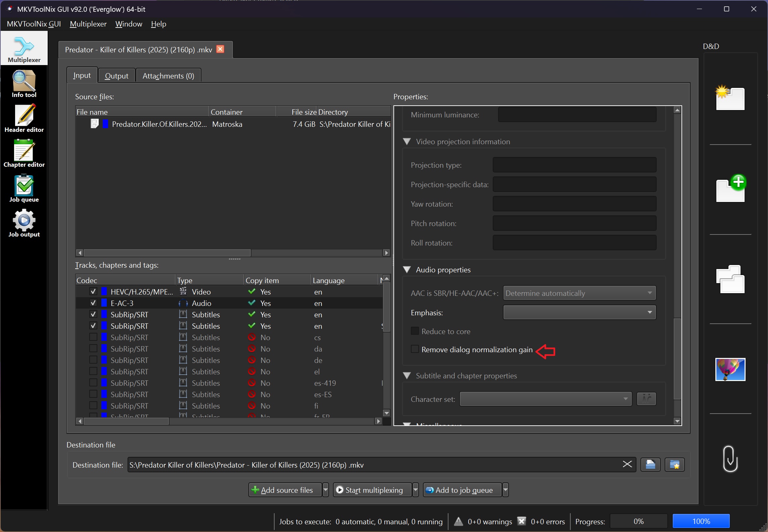Open the Add to job queue arrow menu
The height and width of the screenshot is (532, 768).
pos(505,490)
